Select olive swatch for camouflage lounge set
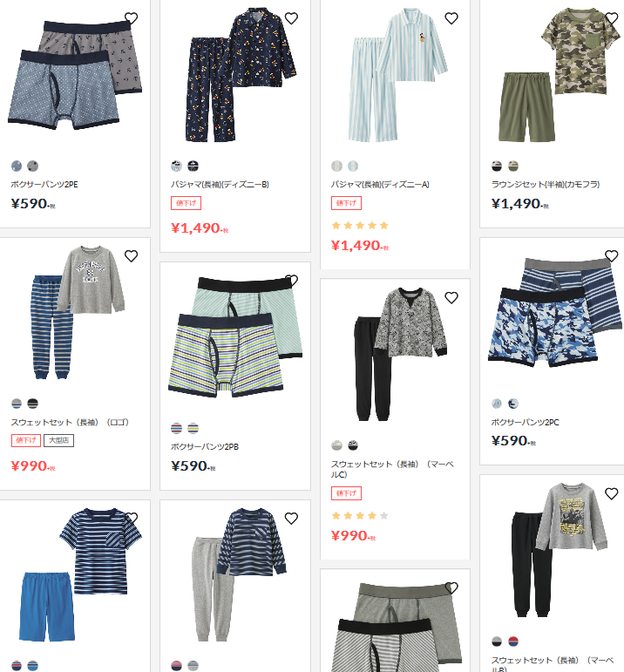Image resolution: width=624 pixels, height=672 pixels. [x=513, y=166]
